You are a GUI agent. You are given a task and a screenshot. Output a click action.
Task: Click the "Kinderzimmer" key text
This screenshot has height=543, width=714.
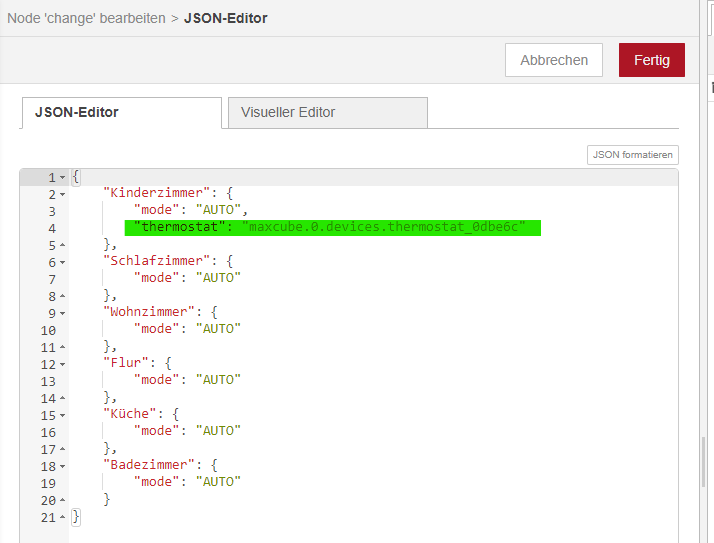pyautogui.click(x=156, y=193)
